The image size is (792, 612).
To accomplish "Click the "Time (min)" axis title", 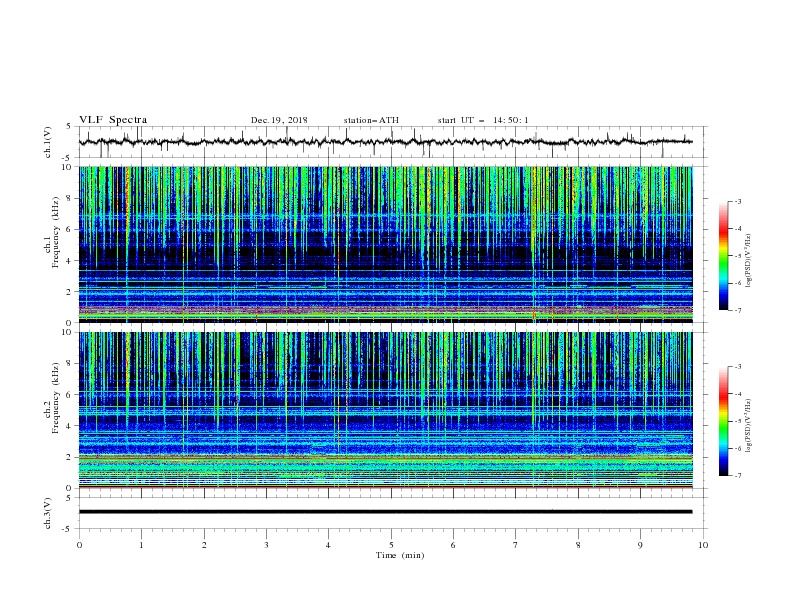I will point(400,555).
